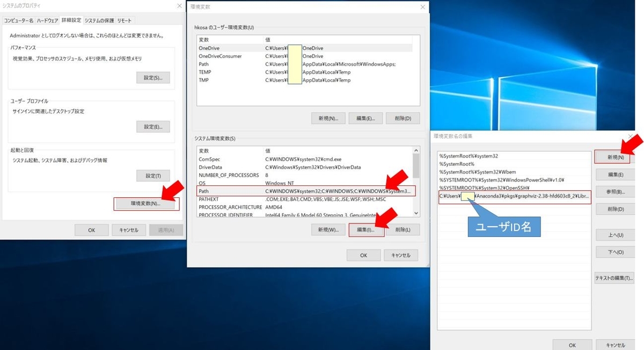Click OK in path edit dialog
This screenshot has width=644, height=350.
click(572, 345)
